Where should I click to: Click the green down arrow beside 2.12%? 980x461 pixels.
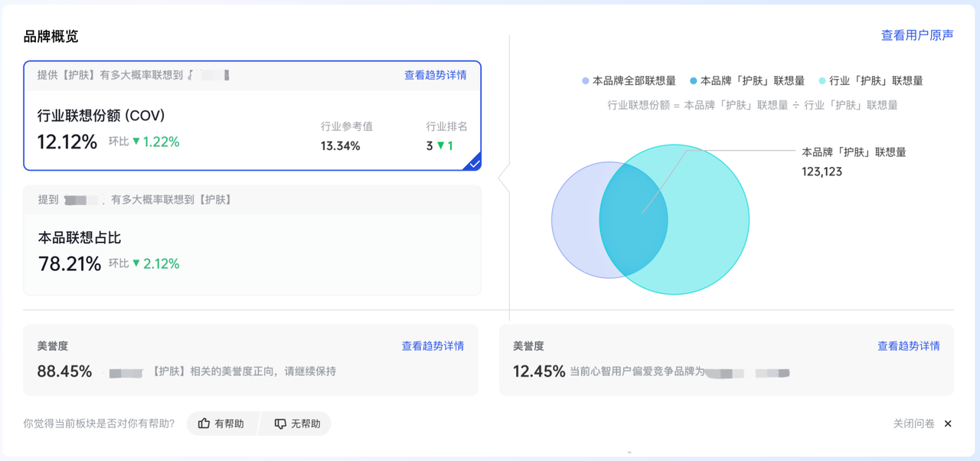136,263
